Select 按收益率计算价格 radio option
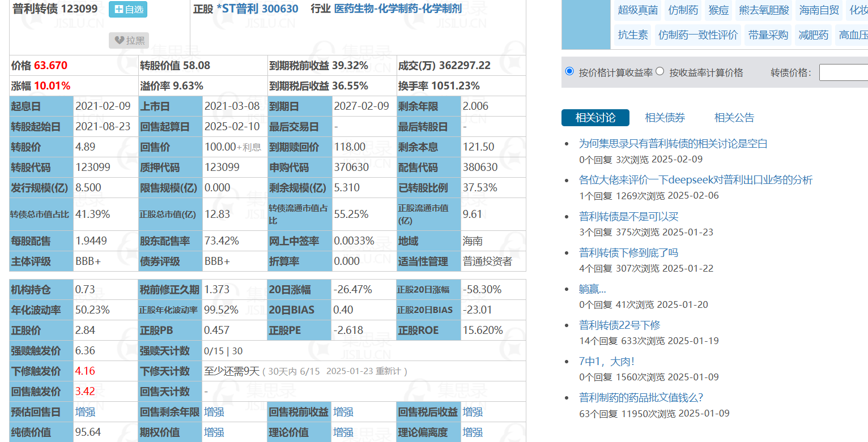Image resolution: width=868 pixels, height=442 pixels. point(659,71)
